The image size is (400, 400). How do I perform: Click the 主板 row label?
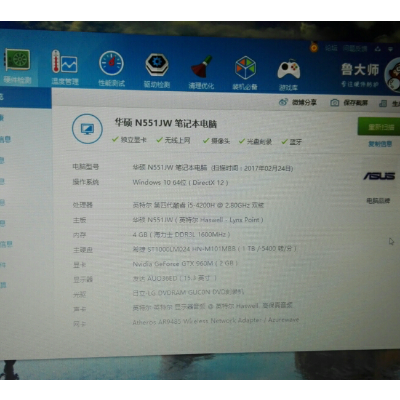point(79,220)
